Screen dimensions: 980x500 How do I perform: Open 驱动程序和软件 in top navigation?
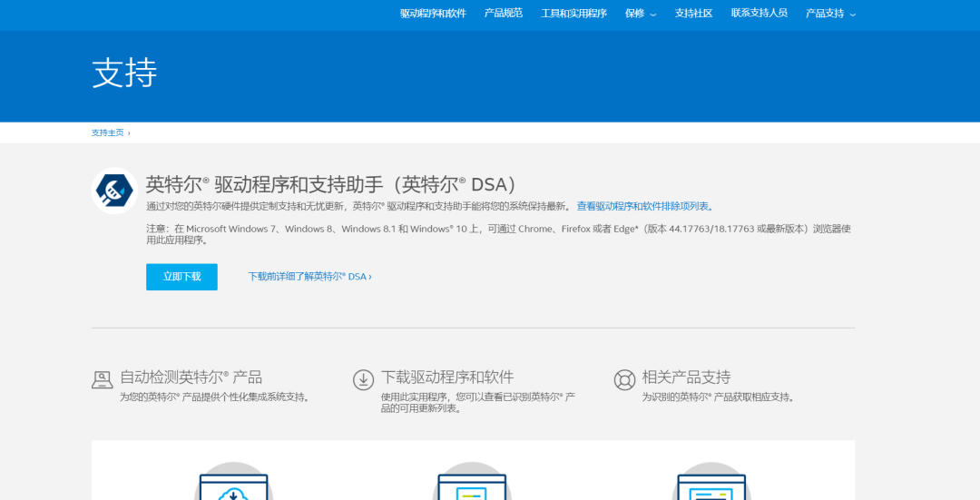pos(433,13)
